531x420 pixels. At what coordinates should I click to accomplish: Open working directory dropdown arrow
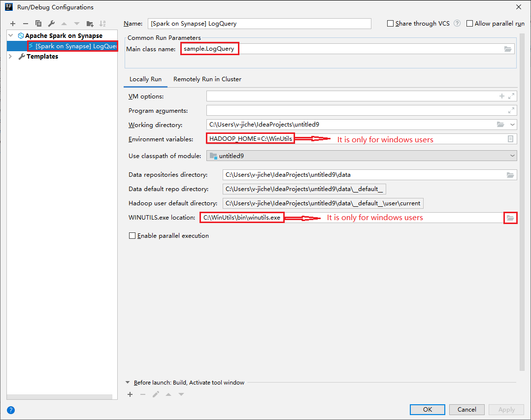tap(513, 125)
